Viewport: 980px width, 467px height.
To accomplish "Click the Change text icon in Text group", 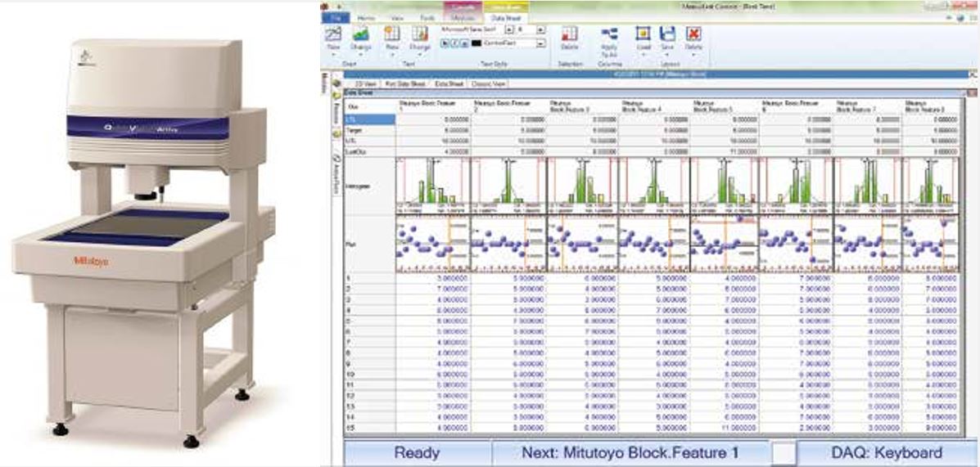I will click(419, 34).
